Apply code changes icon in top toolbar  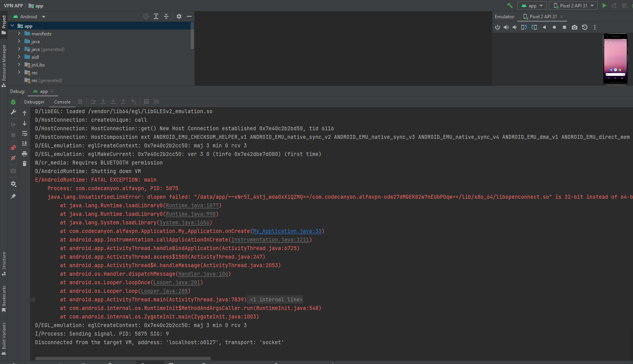click(x=624, y=5)
